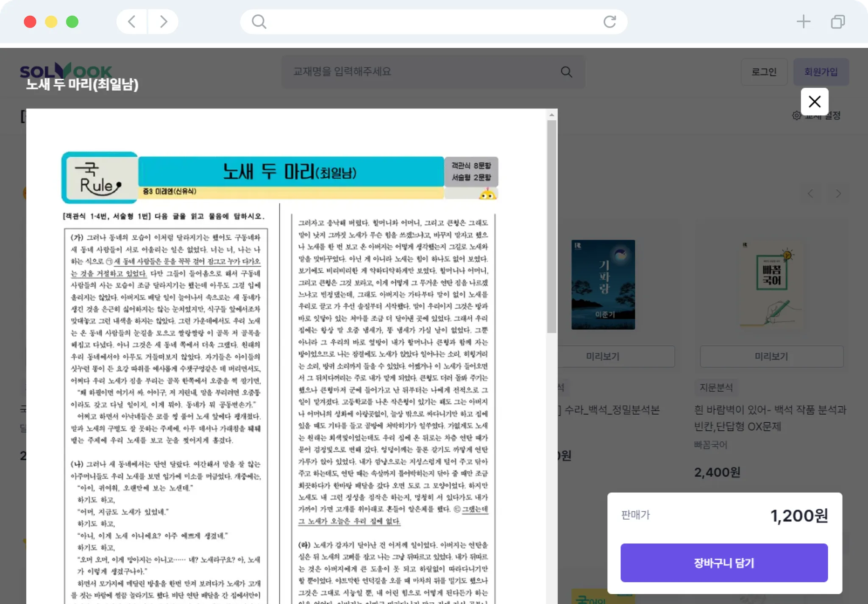Click the address bar search icon
Screen dimensions: 868x604
coord(259,22)
